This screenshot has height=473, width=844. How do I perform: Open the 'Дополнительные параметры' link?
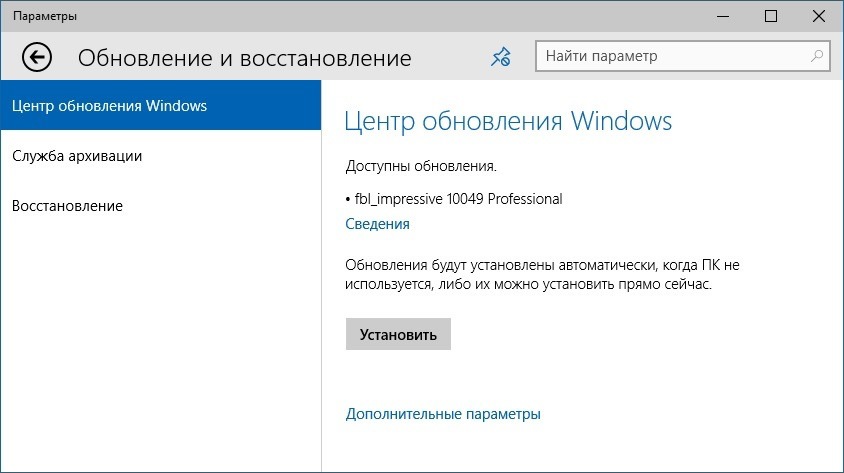443,414
